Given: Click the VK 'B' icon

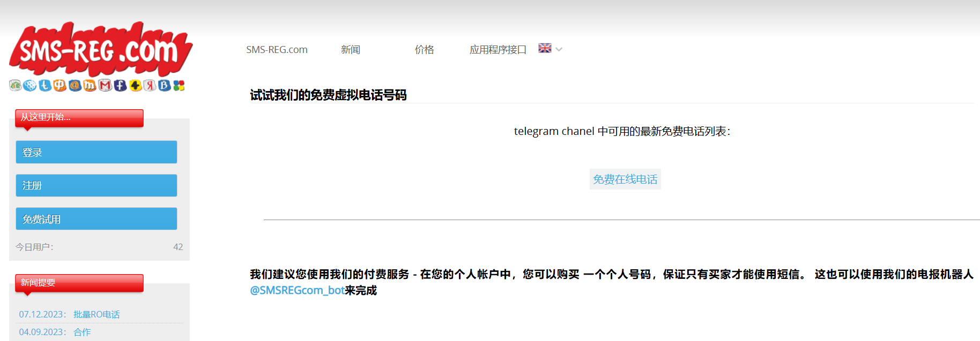Looking at the screenshot, I should (x=164, y=85).
